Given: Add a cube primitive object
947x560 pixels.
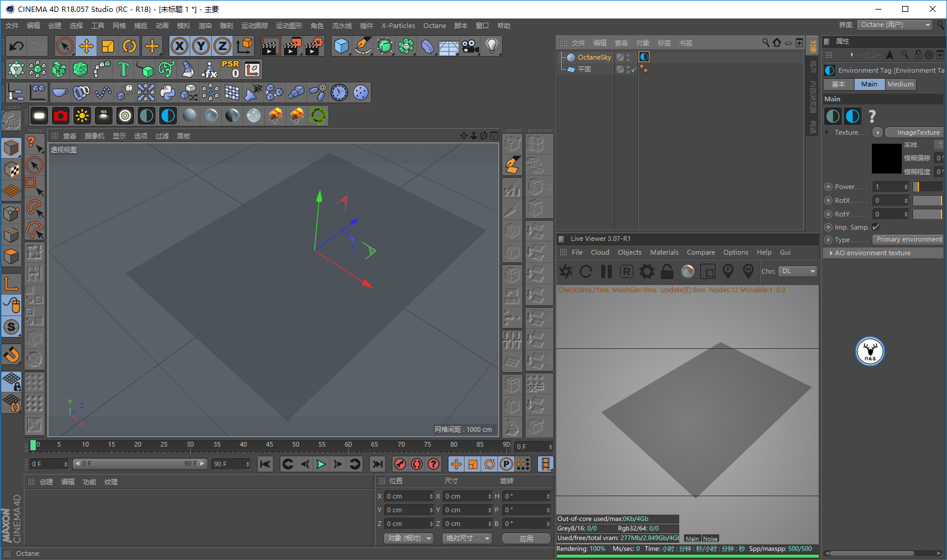Looking at the screenshot, I should [x=341, y=46].
